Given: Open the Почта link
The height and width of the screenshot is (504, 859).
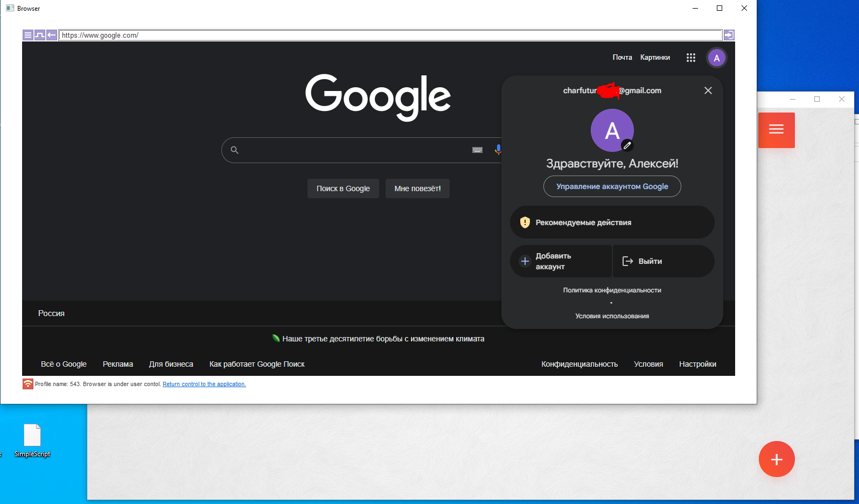Looking at the screenshot, I should tap(622, 58).
